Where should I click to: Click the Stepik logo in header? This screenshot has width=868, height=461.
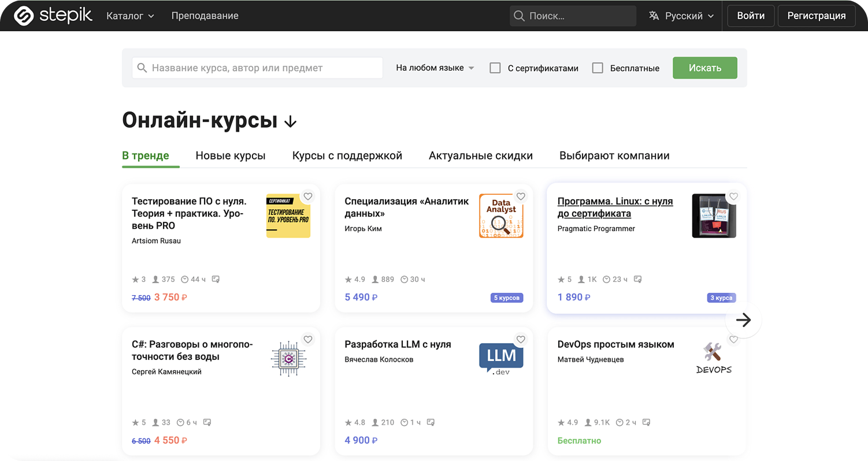point(53,16)
